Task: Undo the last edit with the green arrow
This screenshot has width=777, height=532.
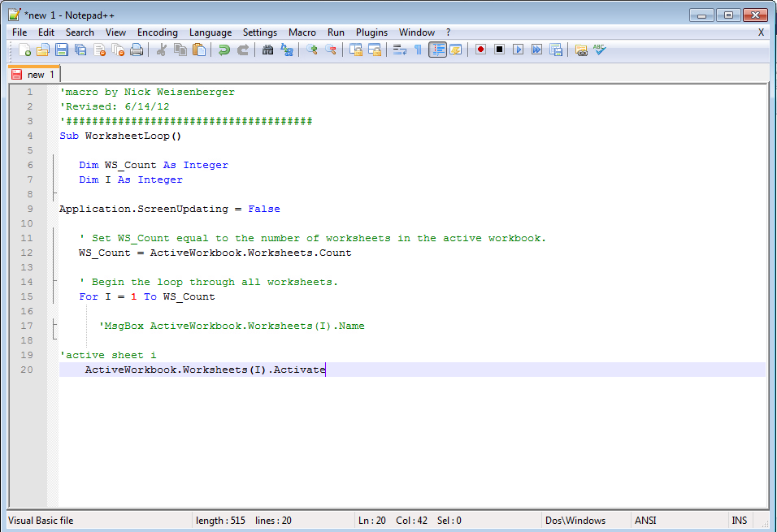Action: pos(224,50)
